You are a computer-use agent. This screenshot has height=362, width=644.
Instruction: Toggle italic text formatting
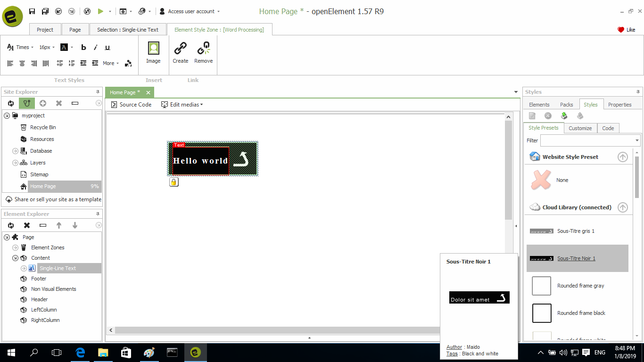pyautogui.click(x=95, y=47)
